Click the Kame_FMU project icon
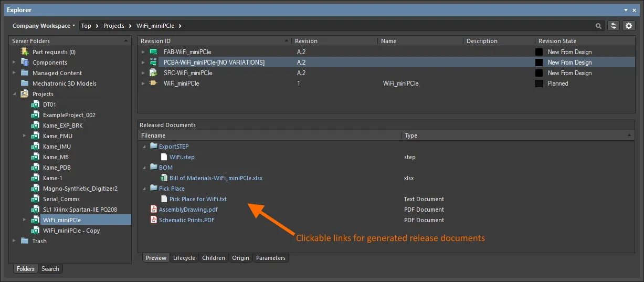This screenshot has width=644, height=282. pos(35,136)
